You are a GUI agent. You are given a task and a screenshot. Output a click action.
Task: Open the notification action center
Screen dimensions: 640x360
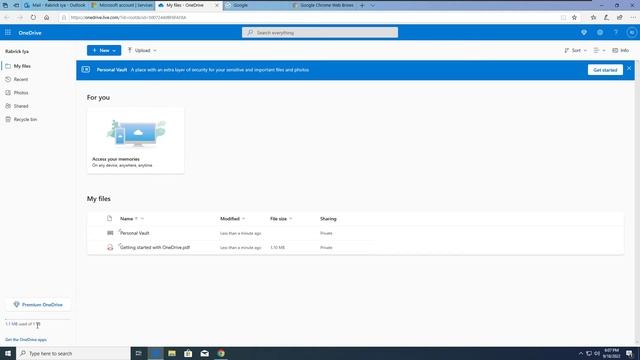(629, 353)
